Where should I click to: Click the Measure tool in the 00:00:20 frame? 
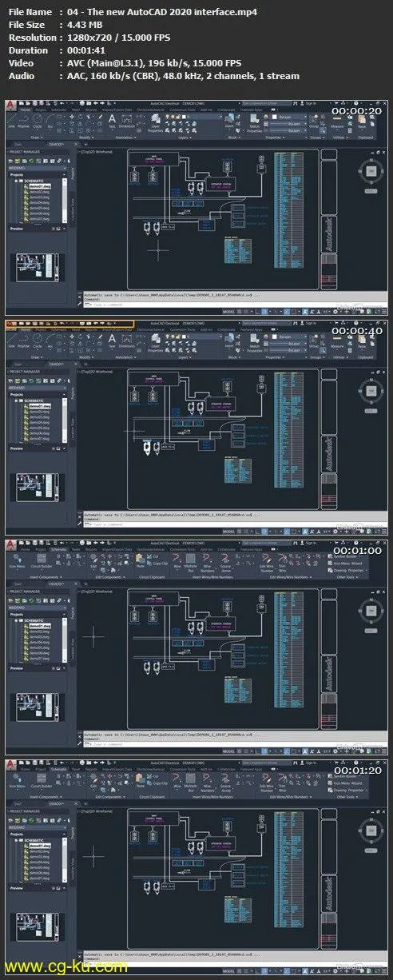coord(336,121)
